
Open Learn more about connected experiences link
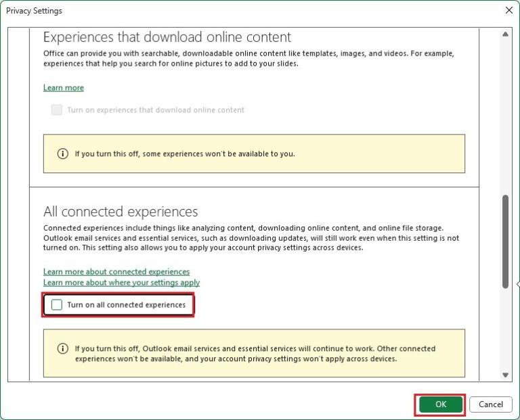coord(116,272)
